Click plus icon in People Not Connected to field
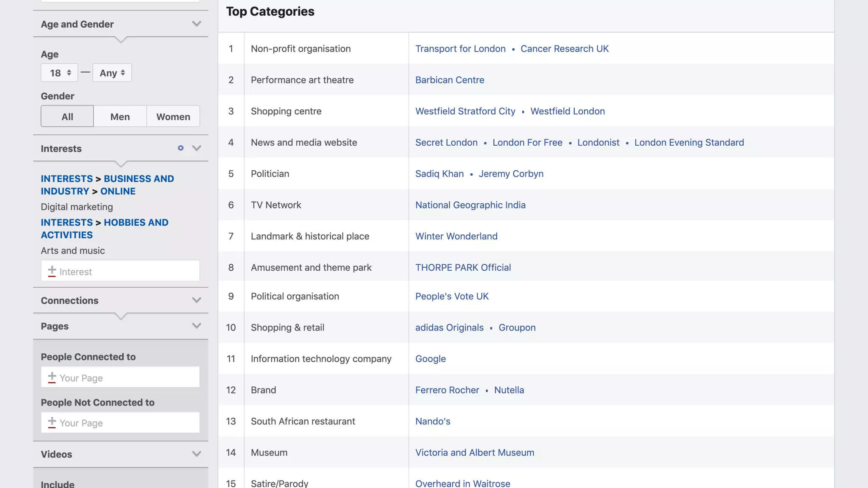 coord(52,422)
